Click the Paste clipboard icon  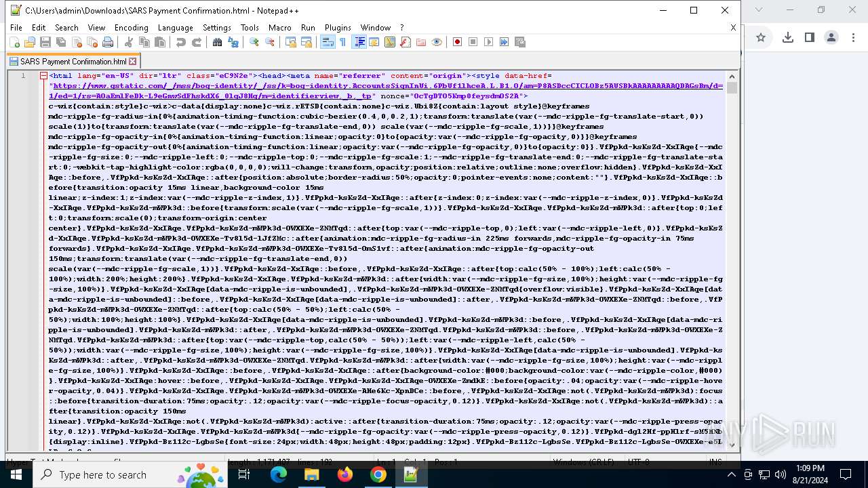(159, 42)
